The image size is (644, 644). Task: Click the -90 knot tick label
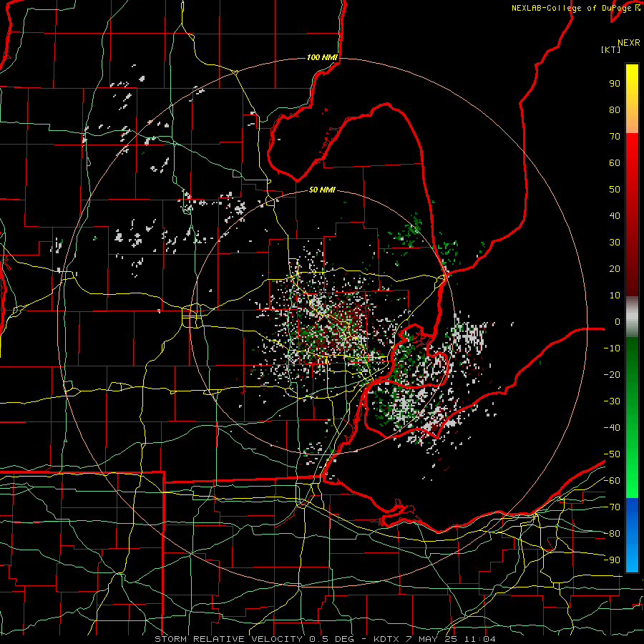point(612,560)
